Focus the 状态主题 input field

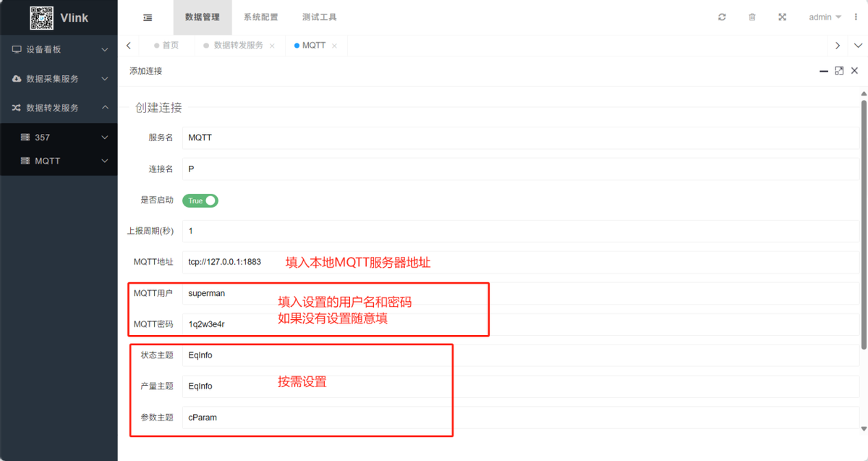coord(521,355)
